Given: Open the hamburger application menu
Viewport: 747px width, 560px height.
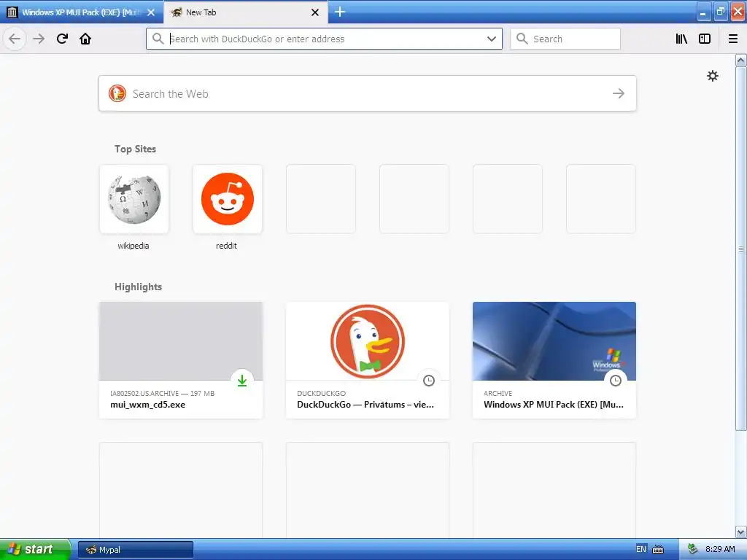Looking at the screenshot, I should pyautogui.click(x=733, y=39).
